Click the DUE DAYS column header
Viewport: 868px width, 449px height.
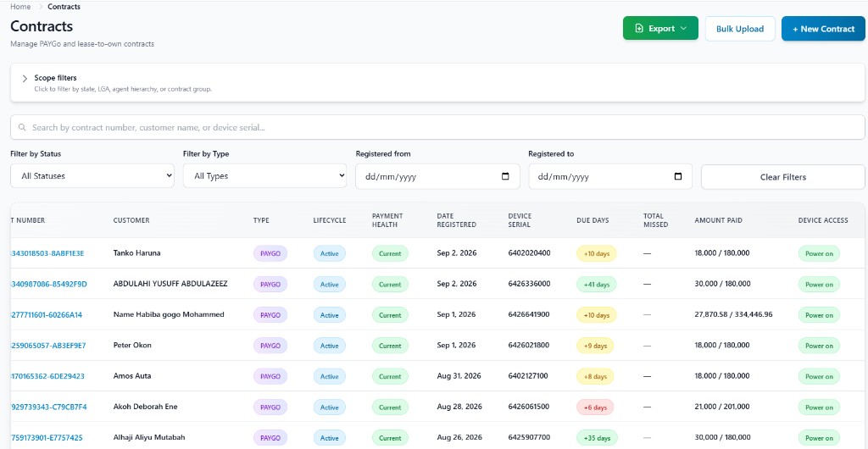593,220
